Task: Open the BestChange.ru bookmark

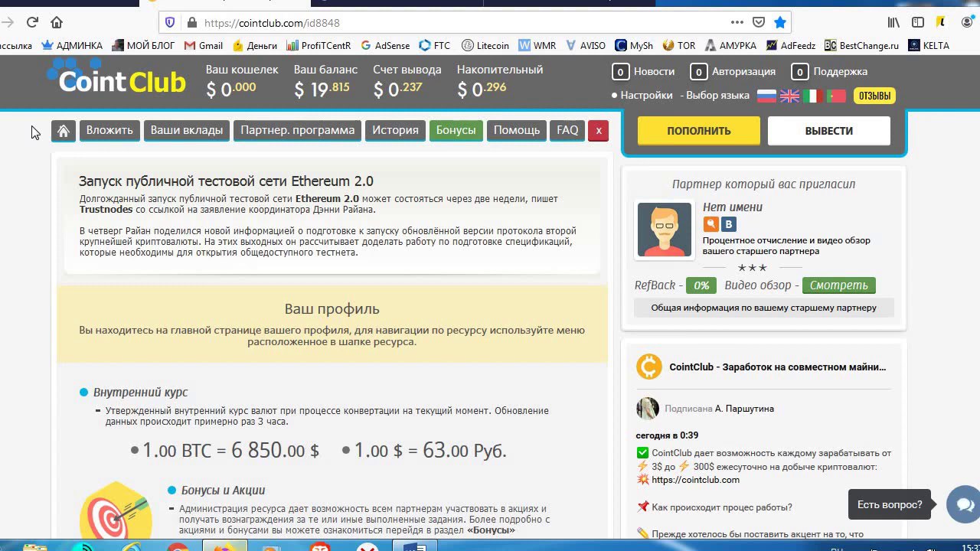Action: [861, 45]
